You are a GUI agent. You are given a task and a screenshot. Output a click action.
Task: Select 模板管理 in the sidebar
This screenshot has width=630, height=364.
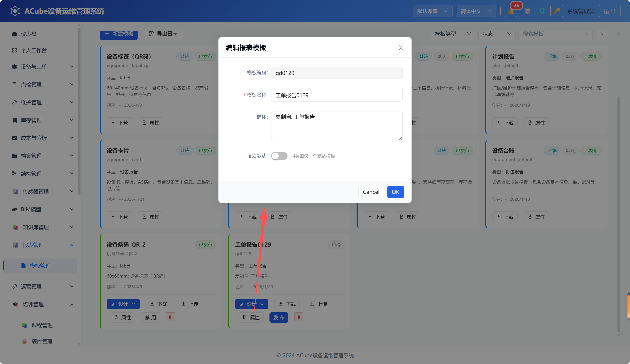click(40, 266)
